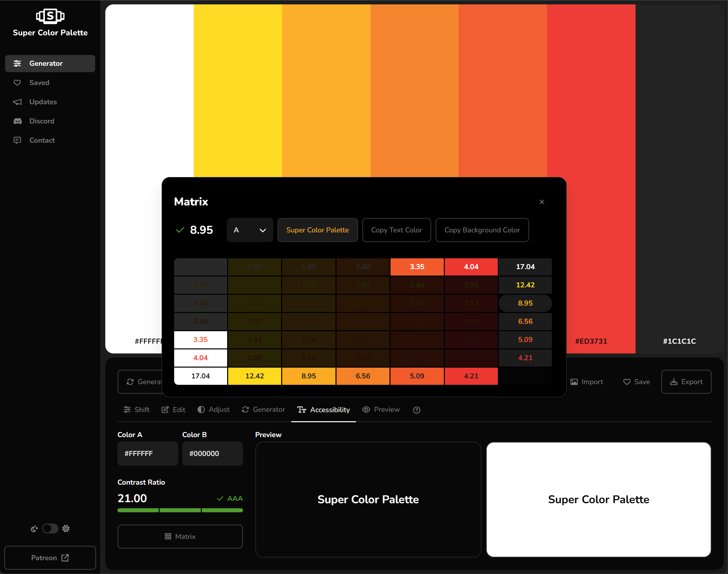Screen dimensions: 728x574
Task: Click the Generate button refresh icon
Action: click(130, 382)
